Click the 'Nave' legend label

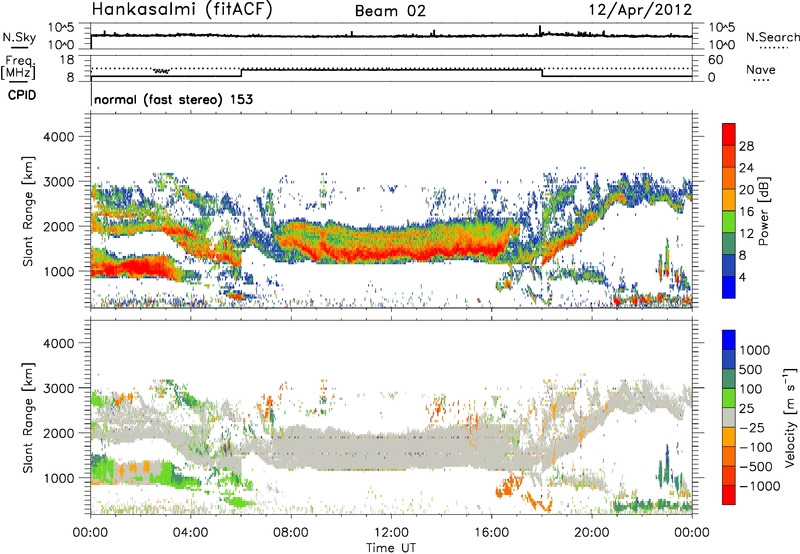pyautogui.click(x=761, y=69)
